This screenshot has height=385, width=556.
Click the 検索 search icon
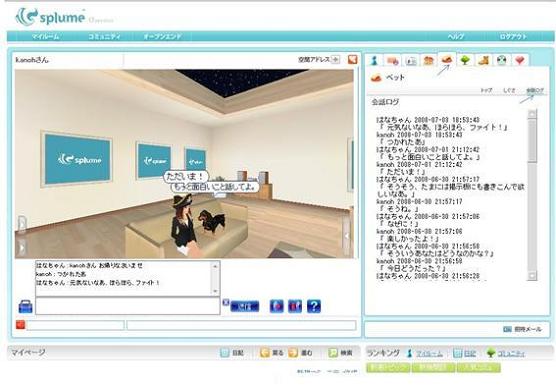(x=333, y=353)
